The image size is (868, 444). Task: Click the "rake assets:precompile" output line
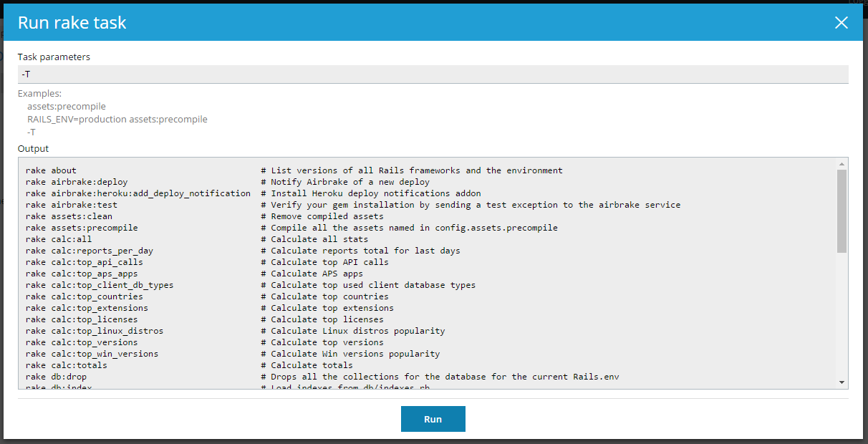pyautogui.click(x=82, y=228)
